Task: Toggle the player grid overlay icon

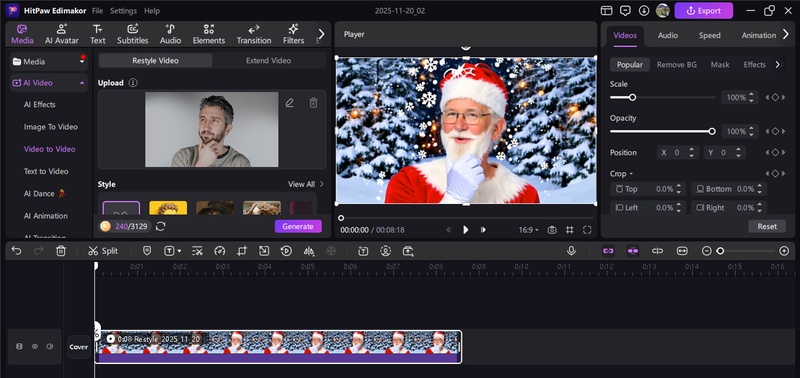Action: click(x=569, y=230)
